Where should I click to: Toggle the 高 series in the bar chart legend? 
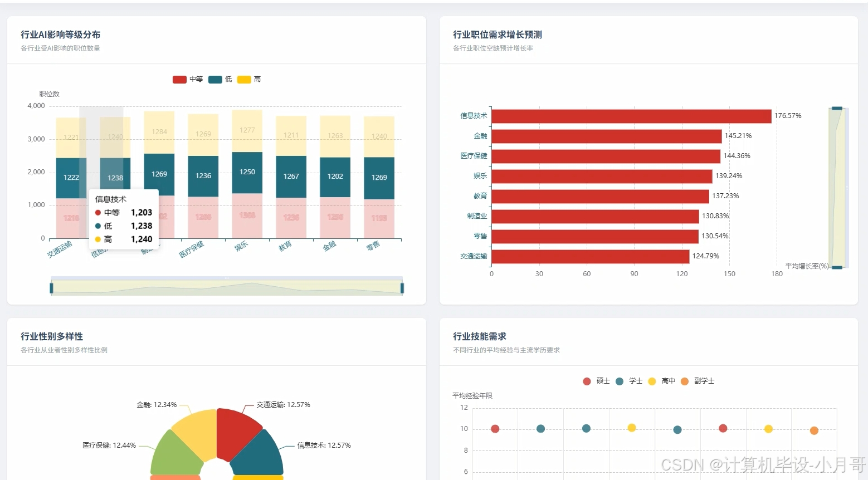(x=249, y=79)
